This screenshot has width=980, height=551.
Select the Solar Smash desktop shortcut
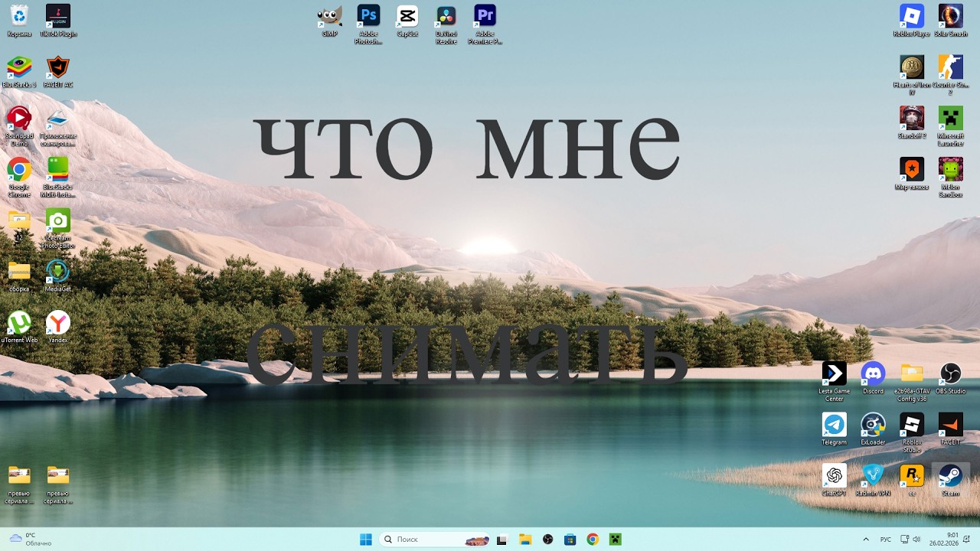951,21
